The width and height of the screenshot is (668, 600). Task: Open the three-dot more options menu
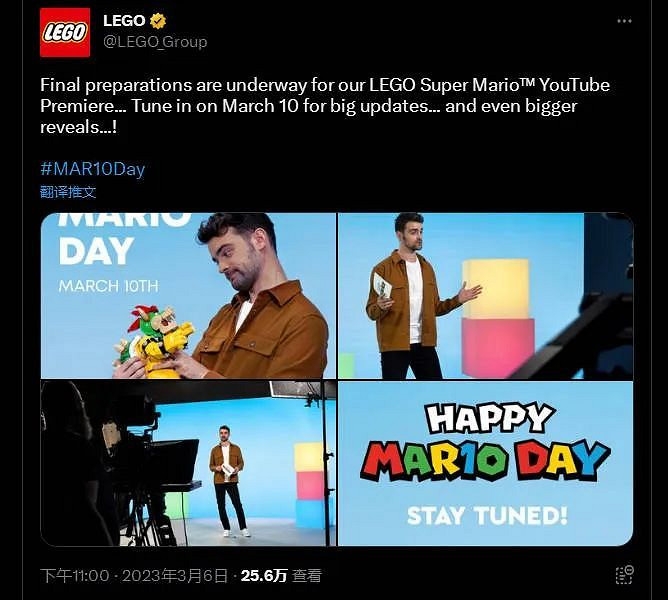(x=624, y=21)
